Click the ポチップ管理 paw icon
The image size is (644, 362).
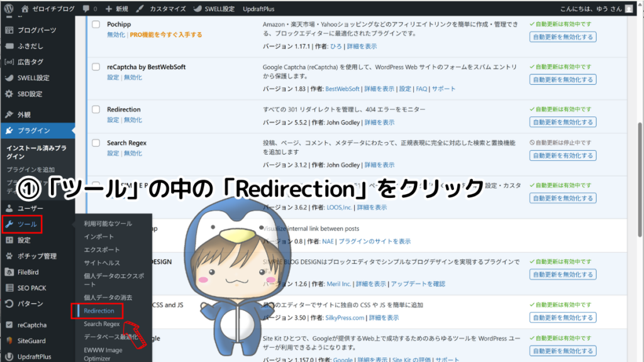9,256
